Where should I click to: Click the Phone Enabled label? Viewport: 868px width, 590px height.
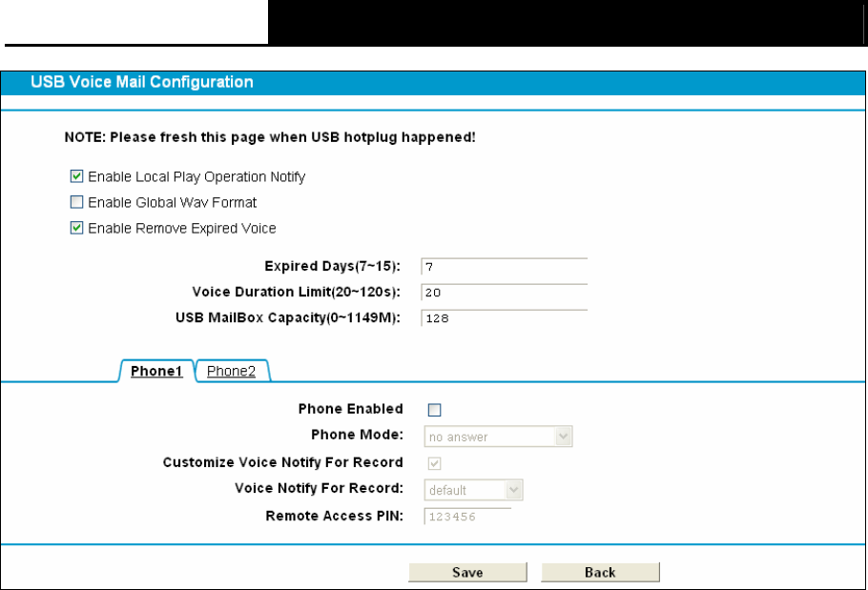click(350, 409)
